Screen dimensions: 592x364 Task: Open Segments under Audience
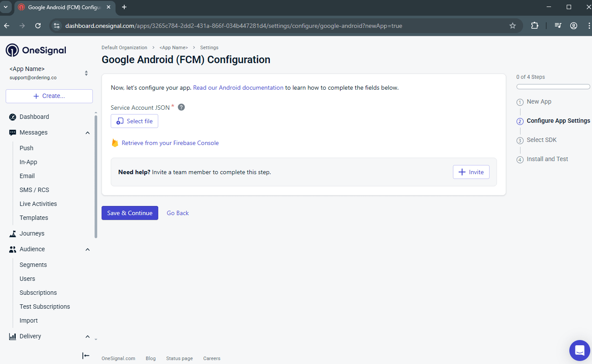[33, 265]
